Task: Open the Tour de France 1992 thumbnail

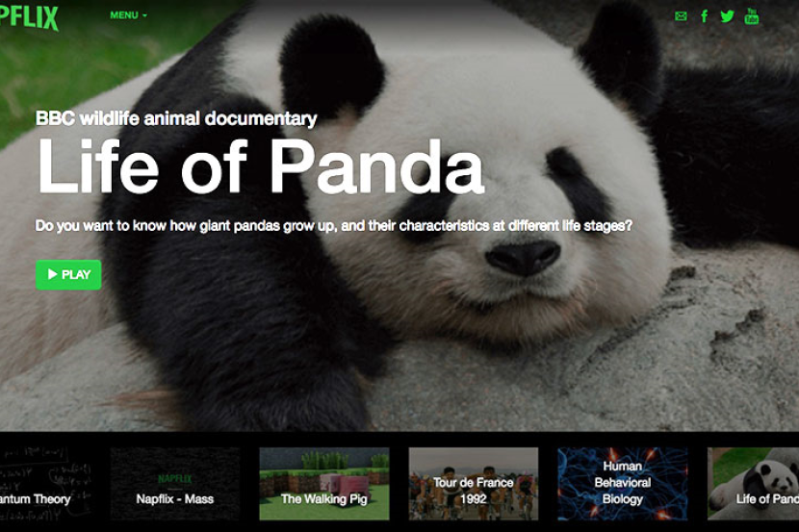Action: (x=473, y=483)
